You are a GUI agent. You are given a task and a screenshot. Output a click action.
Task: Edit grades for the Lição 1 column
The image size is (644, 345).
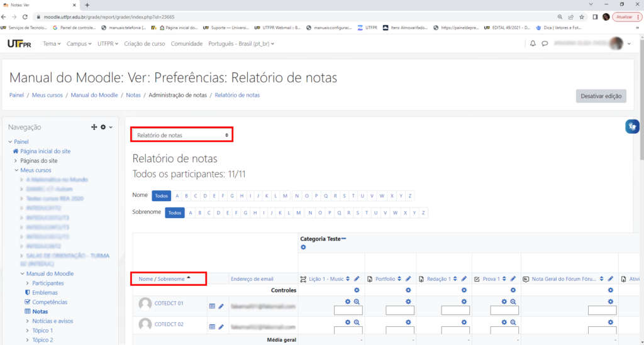[357, 279]
